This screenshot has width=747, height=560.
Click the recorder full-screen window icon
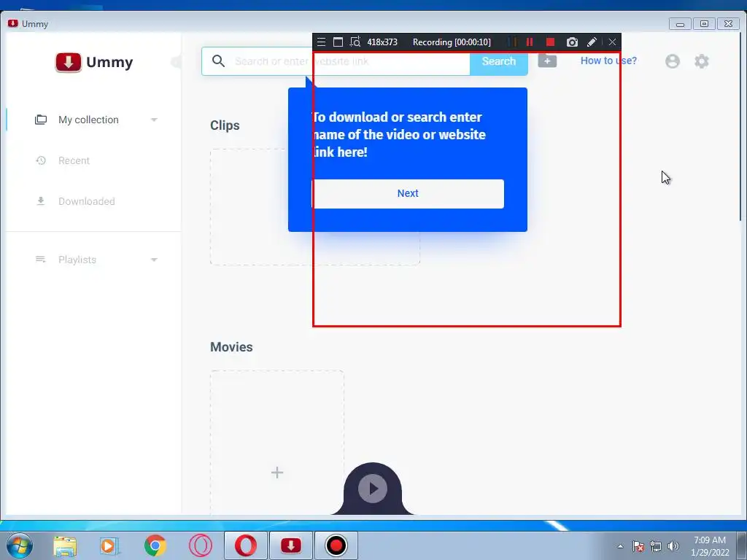coord(338,42)
